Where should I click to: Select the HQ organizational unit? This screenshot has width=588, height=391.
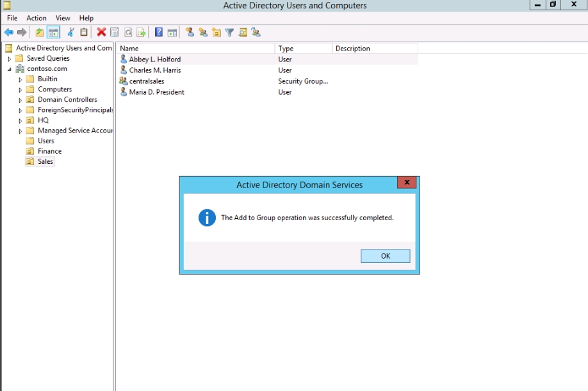tap(43, 120)
